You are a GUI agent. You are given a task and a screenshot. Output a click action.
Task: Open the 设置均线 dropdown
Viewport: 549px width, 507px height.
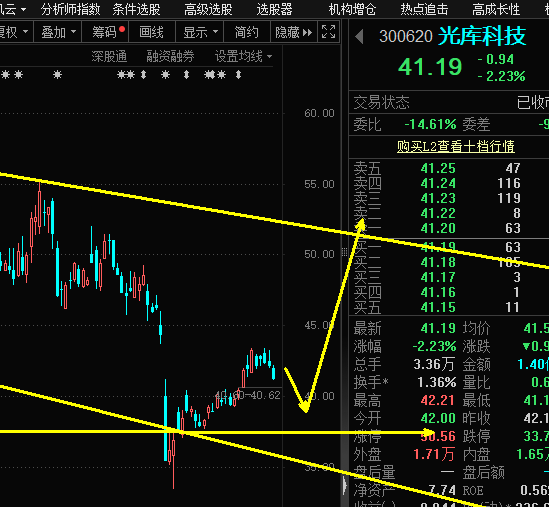(243, 56)
